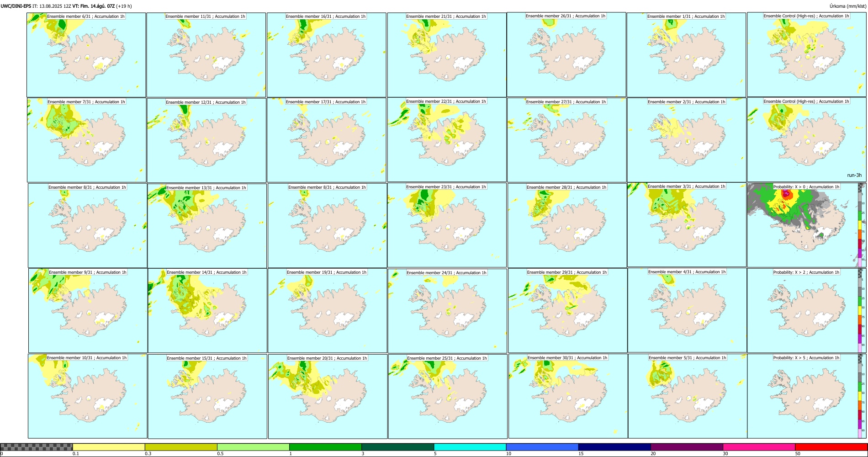
Task: Click the 'UWC/DINI-EPS' header text
Action: [16, 6]
